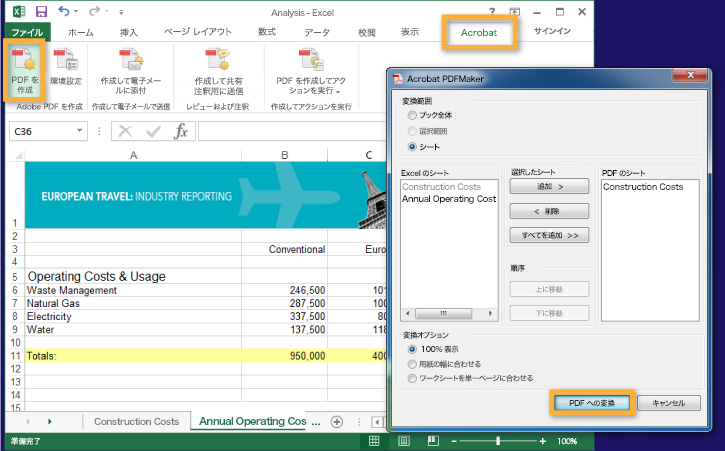This screenshot has width=725, height=451.
Task: Open the データ ribbon tab
Action: [x=317, y=32]
